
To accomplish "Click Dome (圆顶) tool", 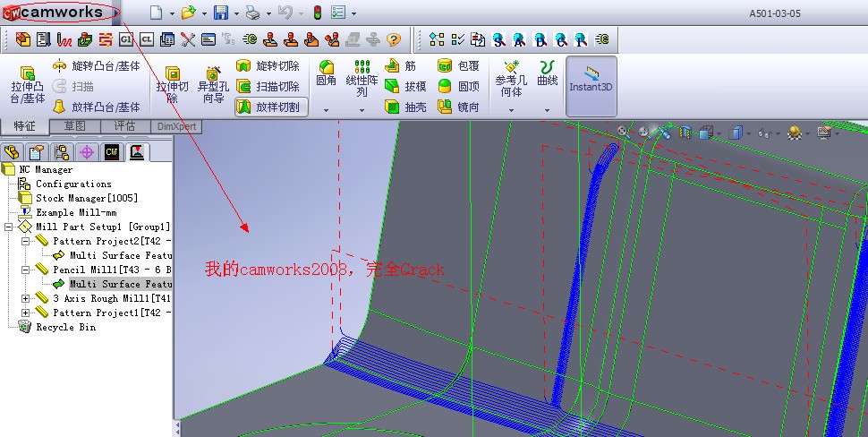I will coord(458,86).
